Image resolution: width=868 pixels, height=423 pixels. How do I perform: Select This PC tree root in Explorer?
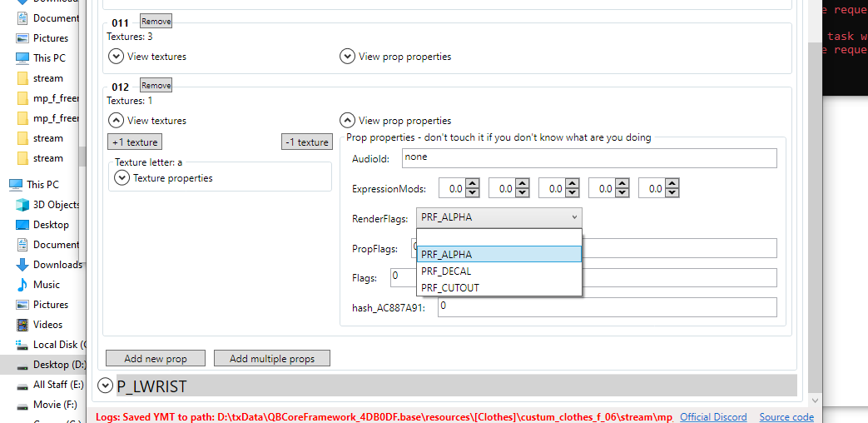(42, 184)
